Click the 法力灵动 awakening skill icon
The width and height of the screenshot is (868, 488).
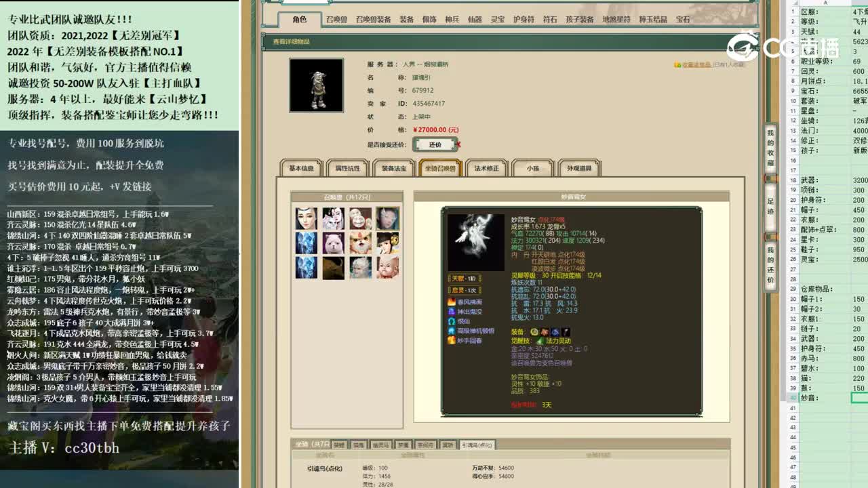point(540,340)
